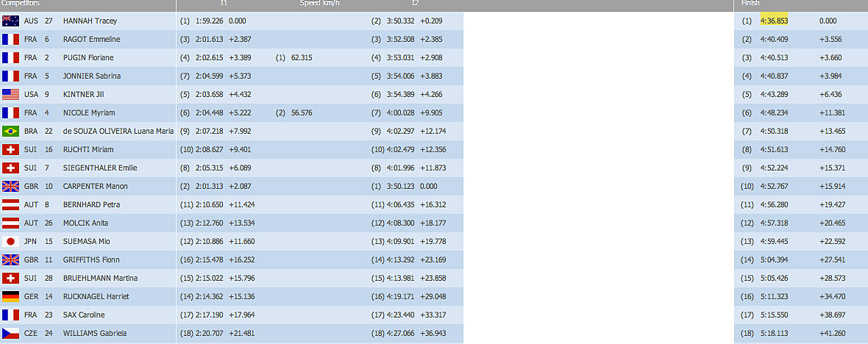The height and width of the screenshot is (344, 868).
Task: Click the German flag beside RUCKNAGEL Harriet
Action: (x=10, y=296)
